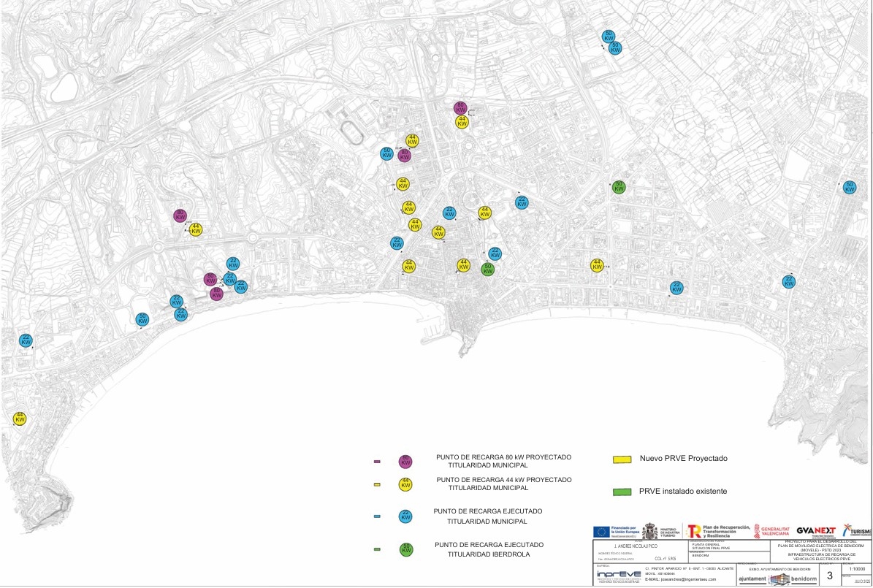Click the ajuntament benidorm logo
The image size is (873, 588).
777,579
